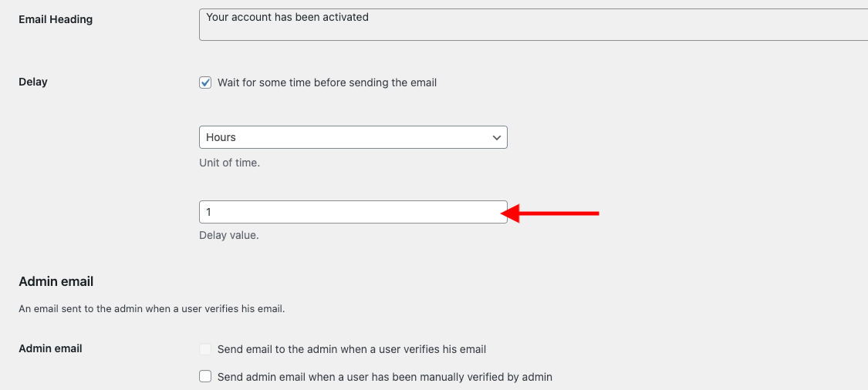The width and height of the screenshot is (868, 390).
Task: Click the "Delay value." helper text
Action: click(x=229, y=235)
